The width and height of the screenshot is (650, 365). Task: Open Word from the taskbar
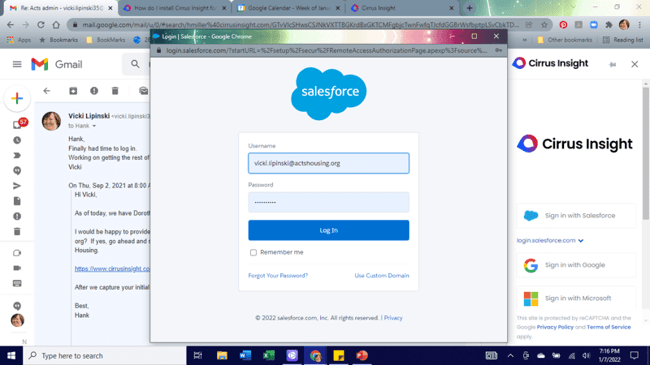coord(245,355)
